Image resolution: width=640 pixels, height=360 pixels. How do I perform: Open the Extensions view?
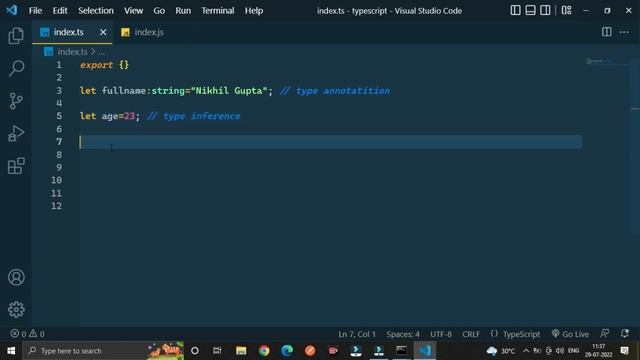tap(16, 166)
